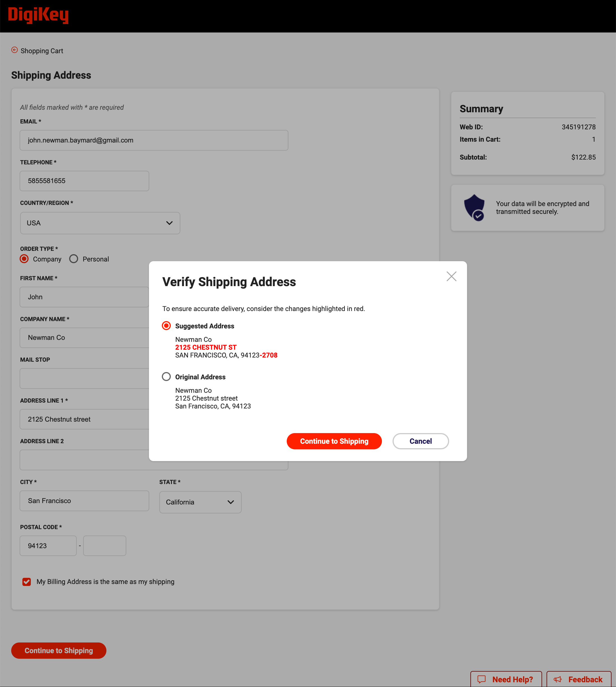Select the Original Address option
Viewport: 616px width, 687px height.
click(166, 376)
